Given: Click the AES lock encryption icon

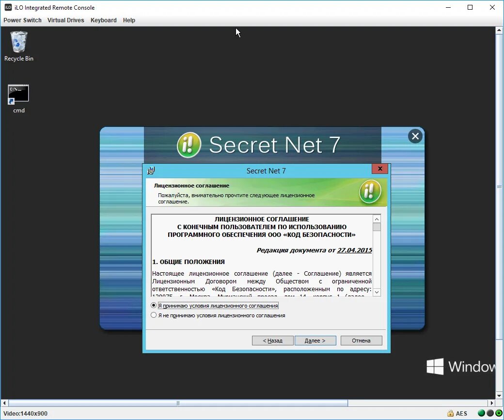Looking at the screenshot, I should coord(450,413).
